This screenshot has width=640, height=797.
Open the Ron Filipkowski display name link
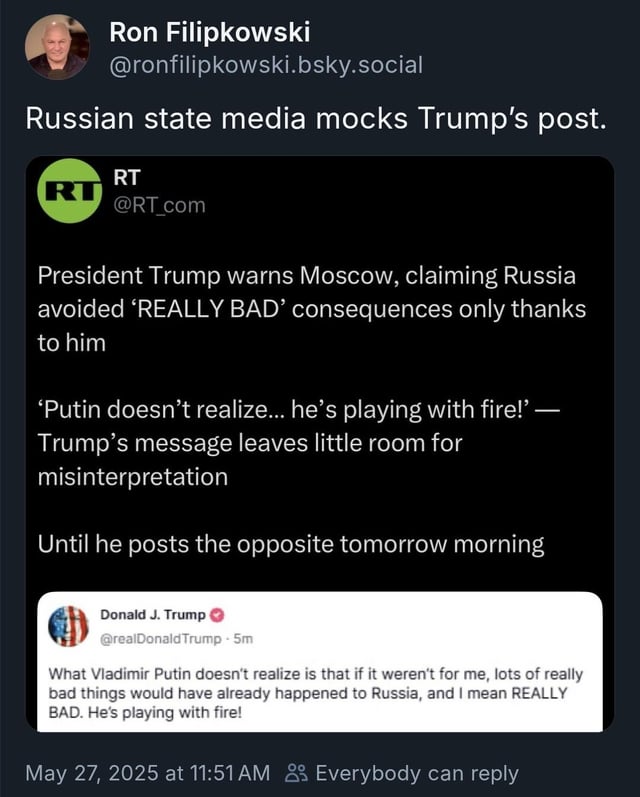(209, 32)
